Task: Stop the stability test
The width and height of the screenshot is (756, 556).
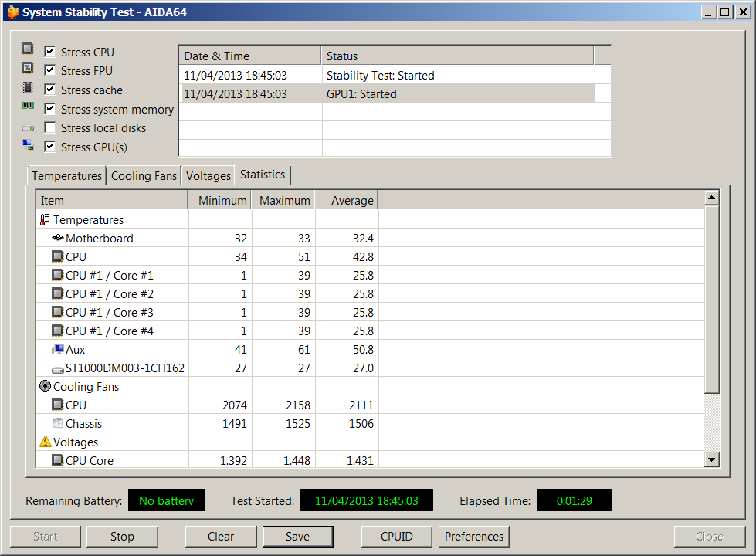Action: point(122,537)
